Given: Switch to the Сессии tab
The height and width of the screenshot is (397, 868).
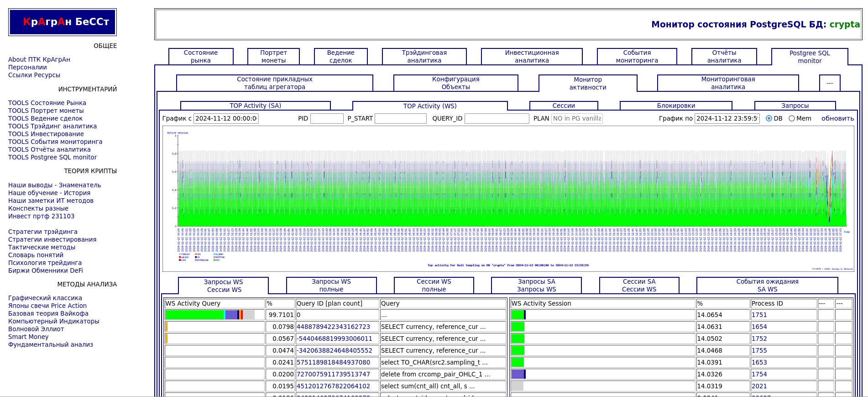Looking at the screenshot, I should tap(563, 106).
